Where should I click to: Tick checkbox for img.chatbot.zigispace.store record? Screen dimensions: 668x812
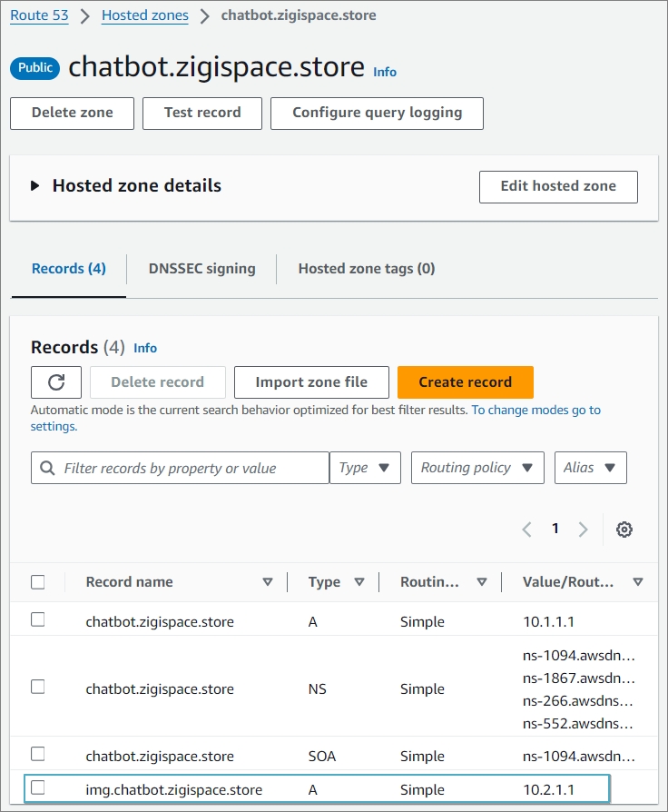[x=38, y=787]
